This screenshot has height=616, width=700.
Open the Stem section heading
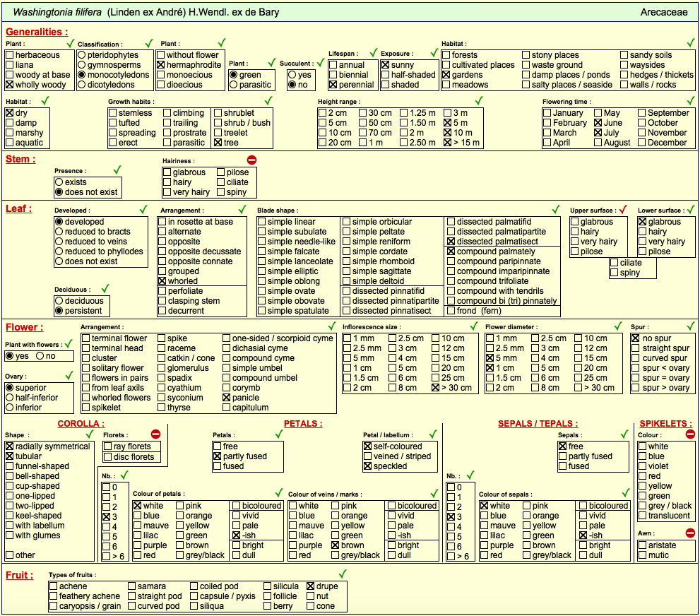click(x=20, y=159)
